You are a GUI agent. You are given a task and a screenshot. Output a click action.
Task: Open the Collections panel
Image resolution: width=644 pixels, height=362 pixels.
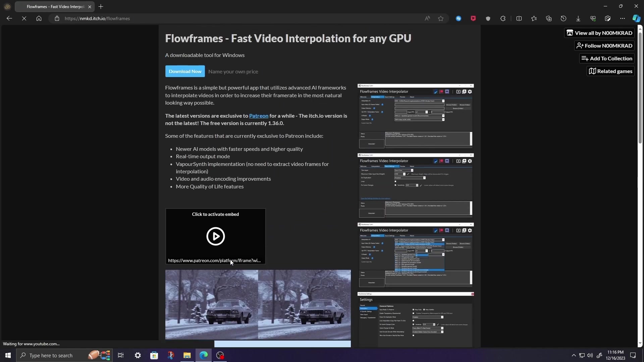click(x=549, y=18)
